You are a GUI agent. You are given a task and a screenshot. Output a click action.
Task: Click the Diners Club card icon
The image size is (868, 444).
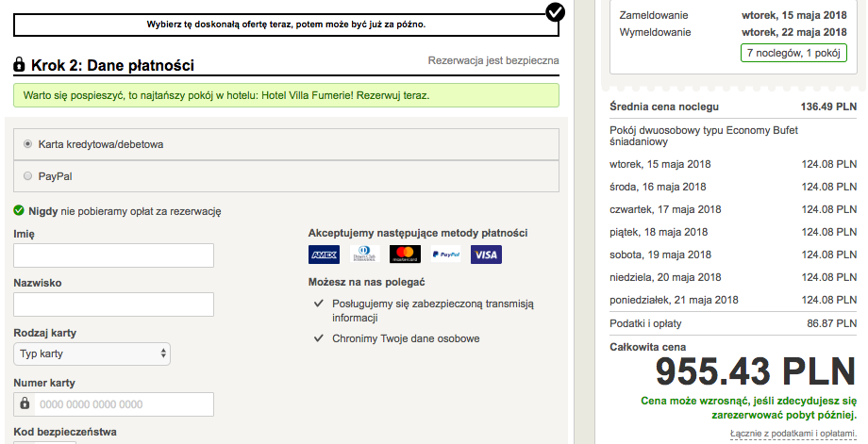coord(364,255)
